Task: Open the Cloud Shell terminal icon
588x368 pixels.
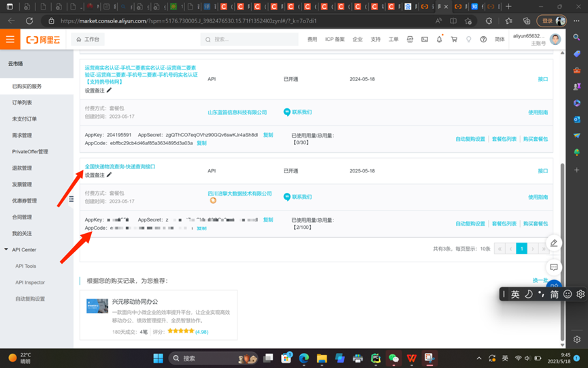Action: 425,39
